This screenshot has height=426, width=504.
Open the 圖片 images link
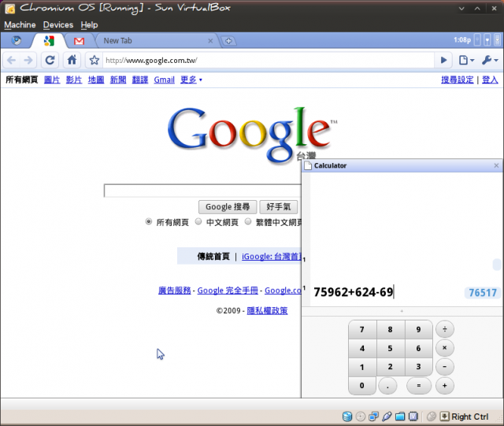(x=52, y=80)
